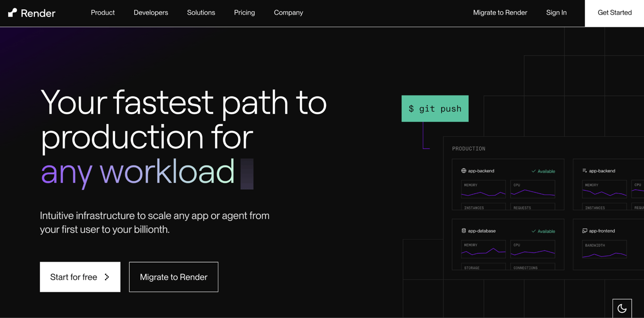Click the PRODUCTION label
This screenshot has width=644, height=318.
[469, 149]
